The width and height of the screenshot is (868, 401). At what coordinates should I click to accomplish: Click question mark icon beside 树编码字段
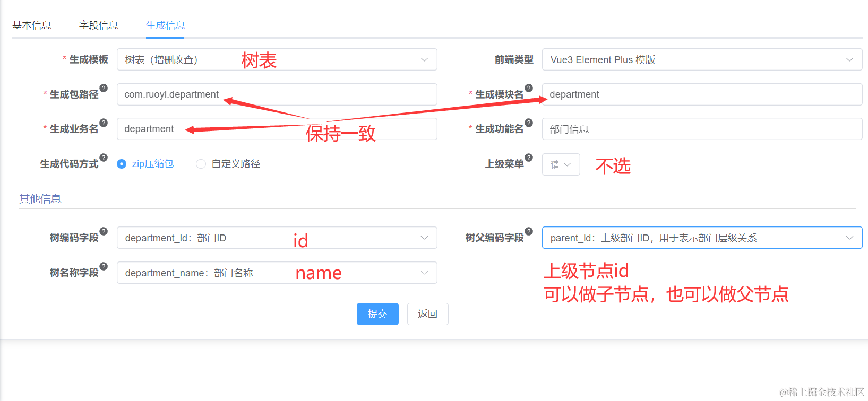pos(104,231)
